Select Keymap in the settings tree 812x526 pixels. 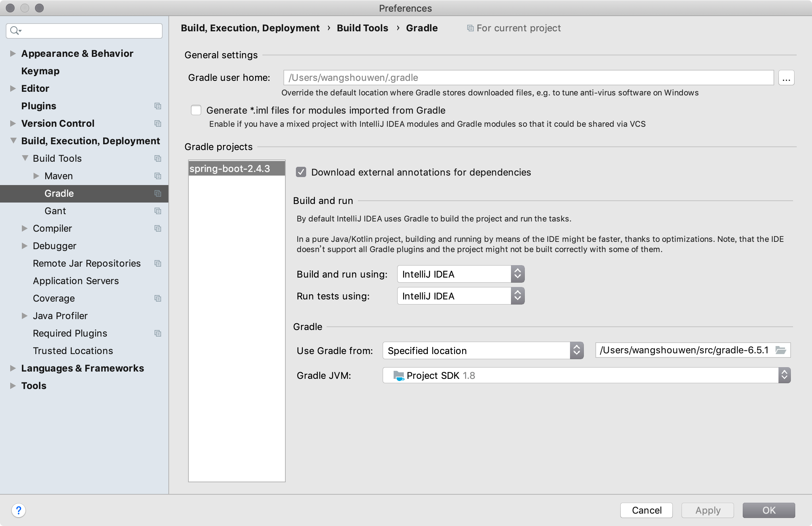[x=40, y=71]
